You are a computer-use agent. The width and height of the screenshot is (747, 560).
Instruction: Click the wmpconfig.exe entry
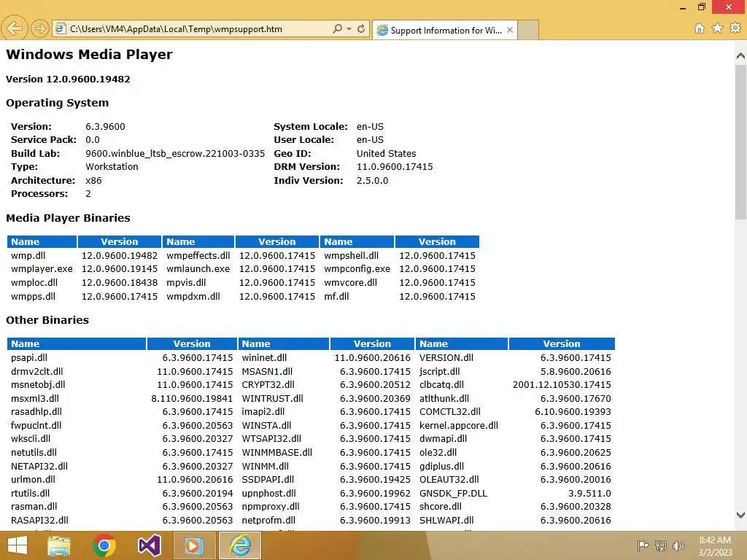coord(357,268)
